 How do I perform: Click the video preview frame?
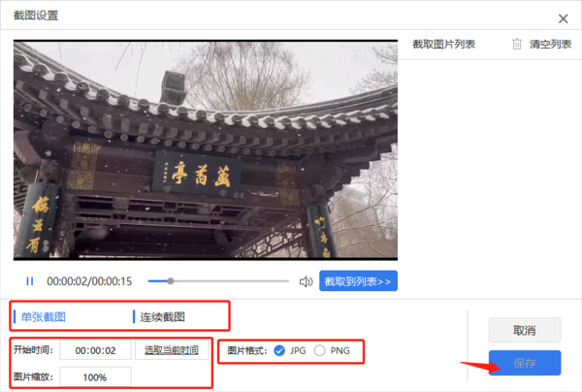206,150
